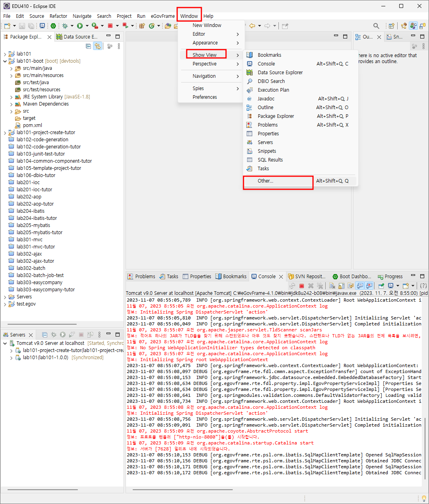Collapse the lab101-boot project node
This screenshot has width=429, height=504.
point(5,61)
